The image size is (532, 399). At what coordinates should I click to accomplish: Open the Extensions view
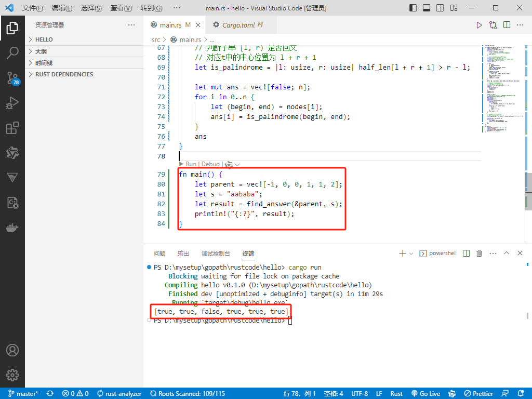[12, 128]
